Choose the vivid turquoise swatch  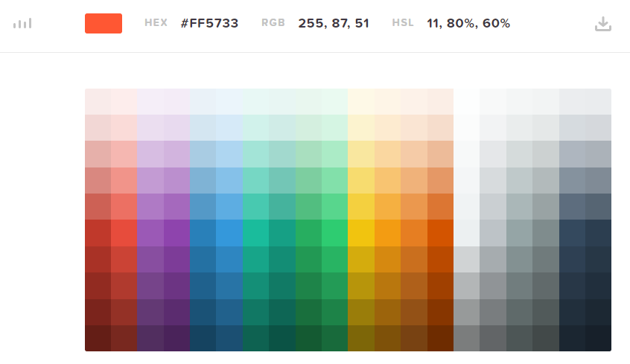[256, 233]
